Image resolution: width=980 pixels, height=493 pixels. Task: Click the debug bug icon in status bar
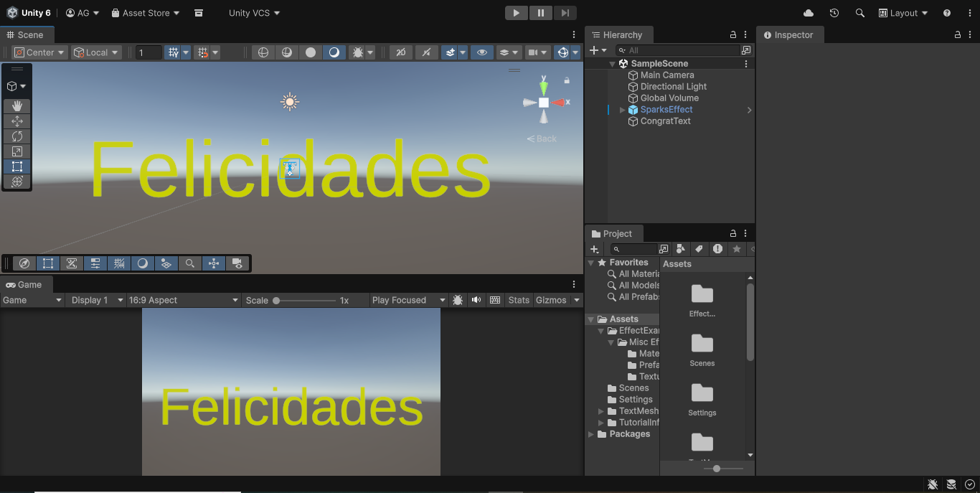coord(933,484)
